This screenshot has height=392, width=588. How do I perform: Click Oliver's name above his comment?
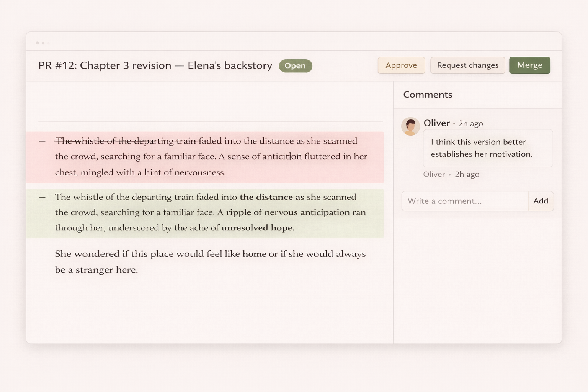[x=437, y=123]
